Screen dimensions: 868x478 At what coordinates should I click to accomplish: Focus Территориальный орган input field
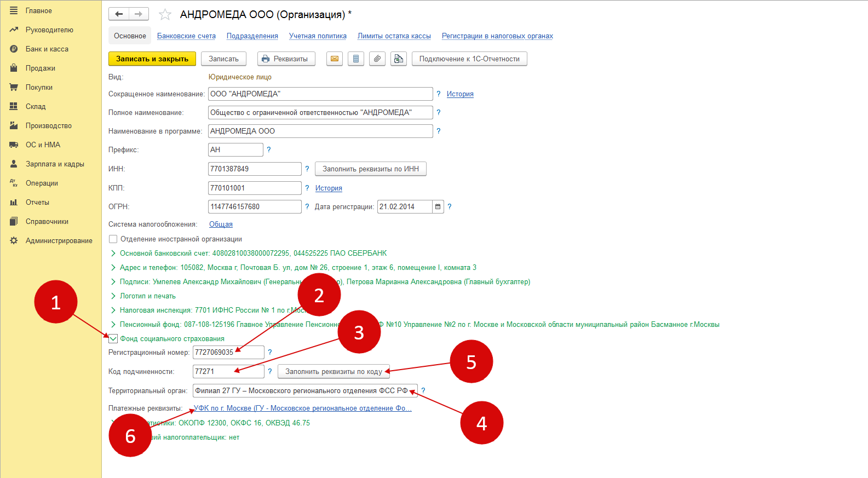(305, 391)
